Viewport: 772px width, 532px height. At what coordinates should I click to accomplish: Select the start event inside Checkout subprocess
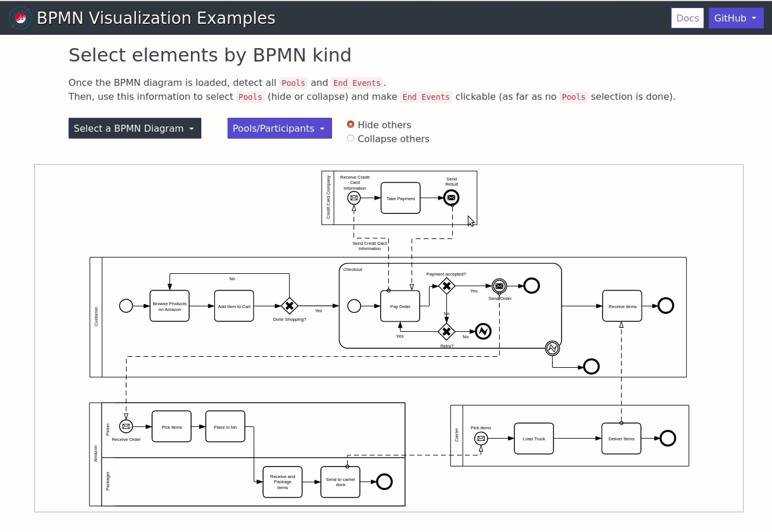[354, 306]
